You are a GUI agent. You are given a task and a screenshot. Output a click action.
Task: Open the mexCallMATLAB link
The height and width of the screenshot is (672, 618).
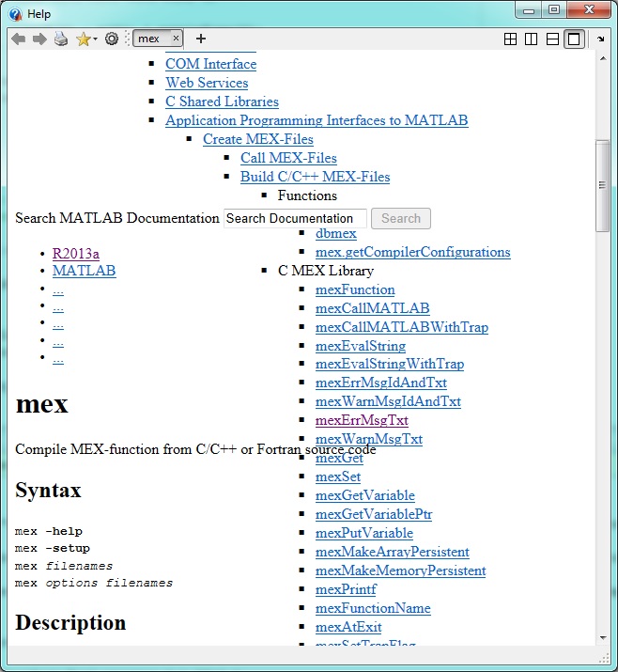(372, 308)
